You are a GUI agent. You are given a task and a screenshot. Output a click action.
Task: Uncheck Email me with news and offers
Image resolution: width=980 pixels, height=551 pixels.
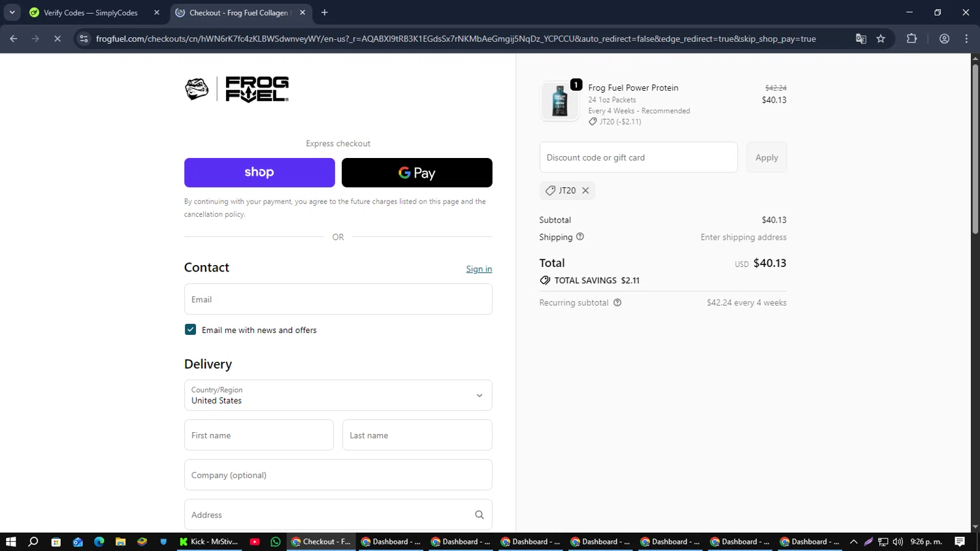pyautogui.click(x=190, y=330)
